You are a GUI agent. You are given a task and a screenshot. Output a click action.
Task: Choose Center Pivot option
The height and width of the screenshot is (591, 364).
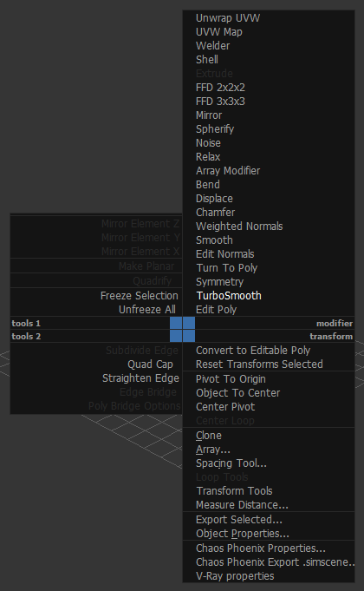click(x=225, y=407)
